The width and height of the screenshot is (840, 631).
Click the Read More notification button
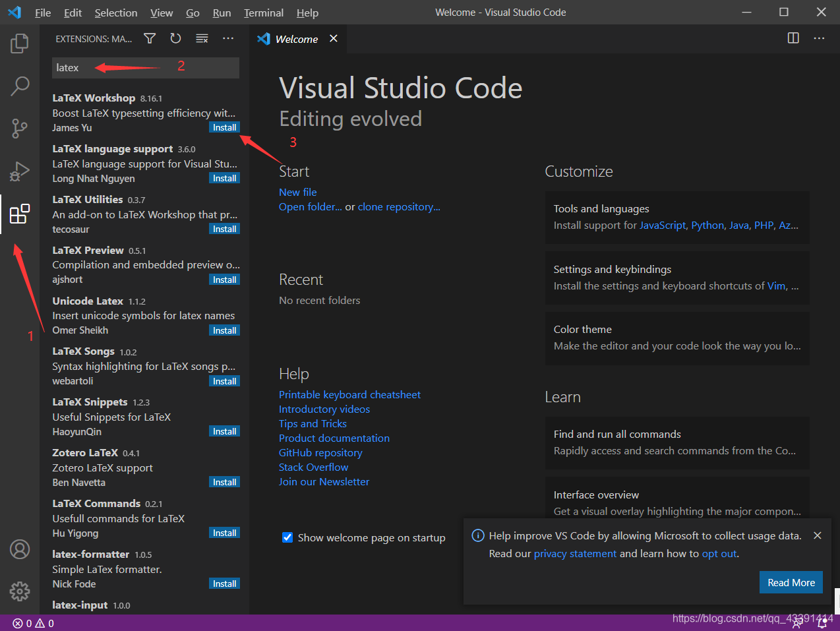coord(791,582)
